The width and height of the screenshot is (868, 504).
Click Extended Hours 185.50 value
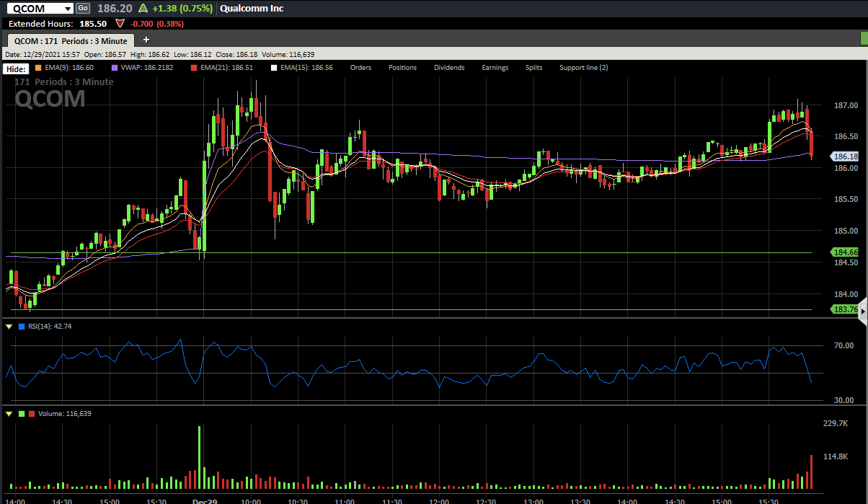93,24
